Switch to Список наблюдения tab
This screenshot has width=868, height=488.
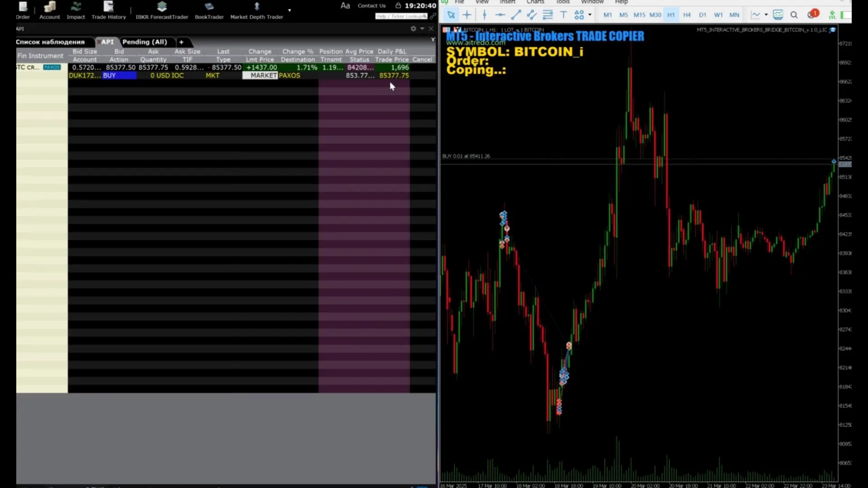(x=50, y=42)
